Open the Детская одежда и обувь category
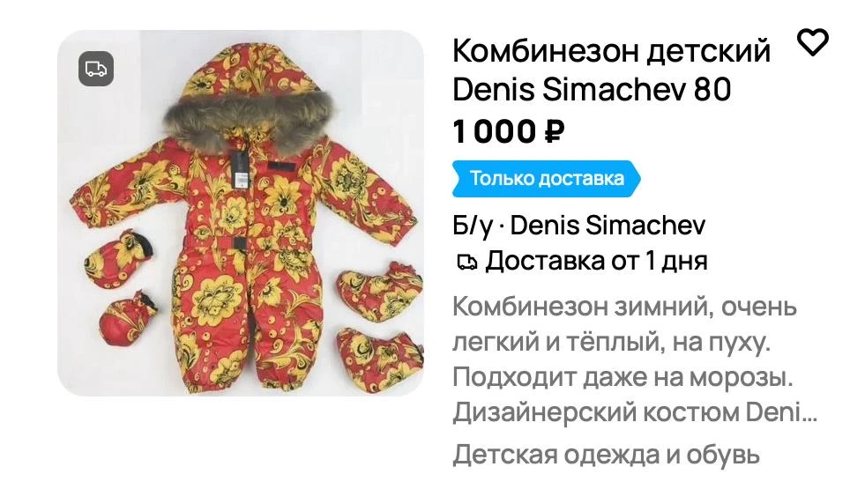Image resolution: width=850 pixels, height=504 pixels. click(x=606, y=454)
